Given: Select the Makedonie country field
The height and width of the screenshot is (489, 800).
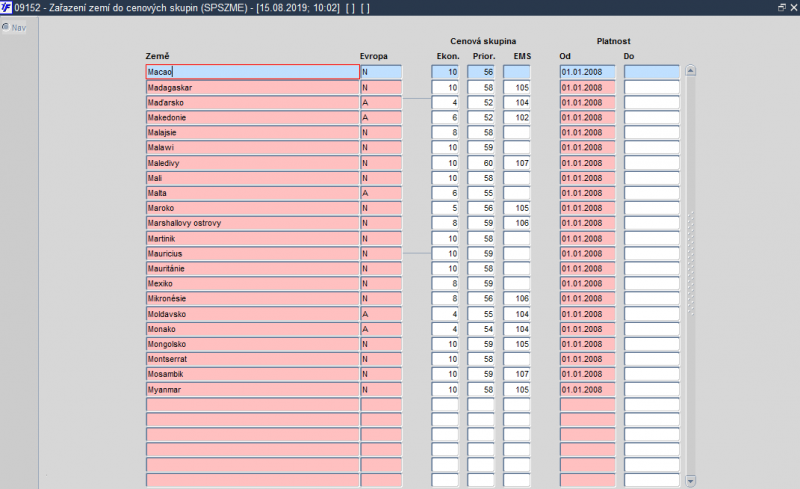Looking at the screenshot, I should [x=253, y=117].
